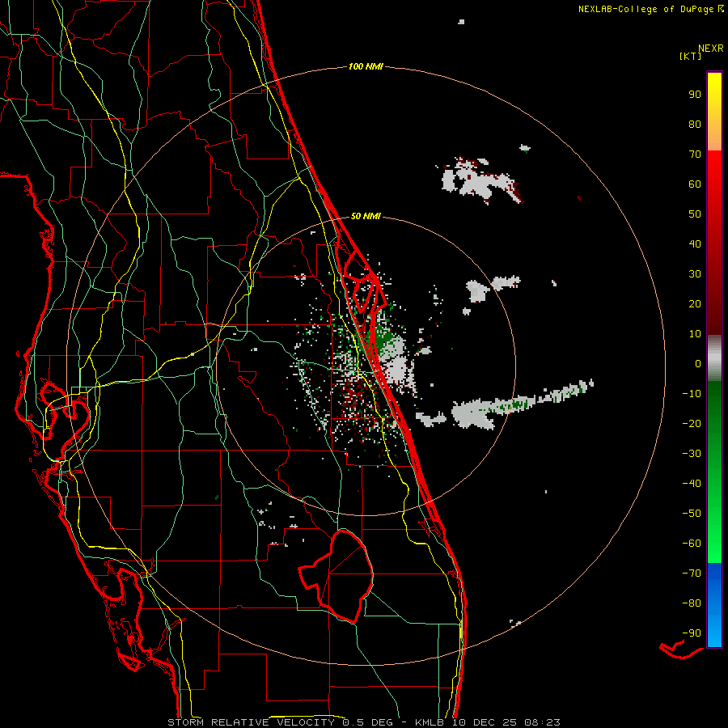This screenshot has width=728, height=728.
Task: Click the 10 value on velocity scale
Action: pos(695,334)
